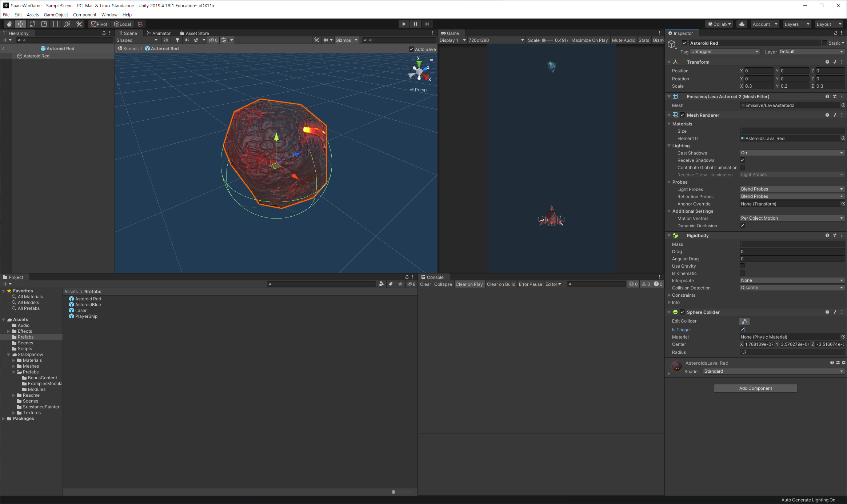Select the Rect transform tool
This screenshot has width=847, height=504.
tap(56, 24)
